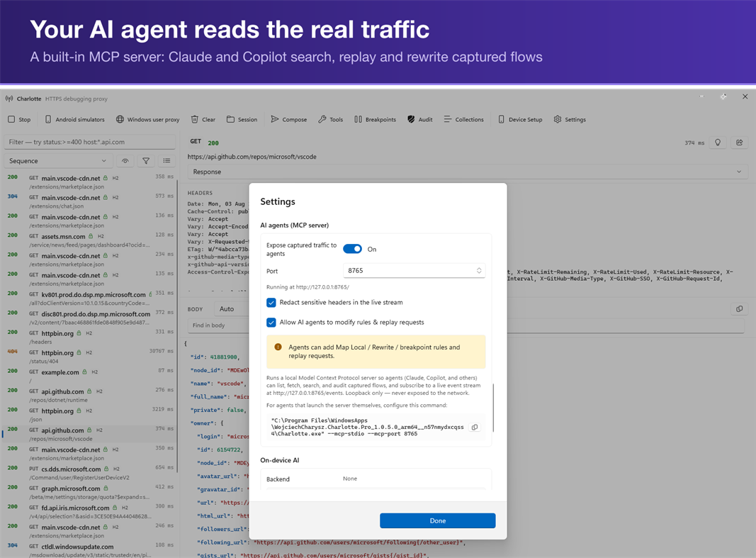Open the Session folder menu
The image size is (756, 558).
(x=242, y=120)
